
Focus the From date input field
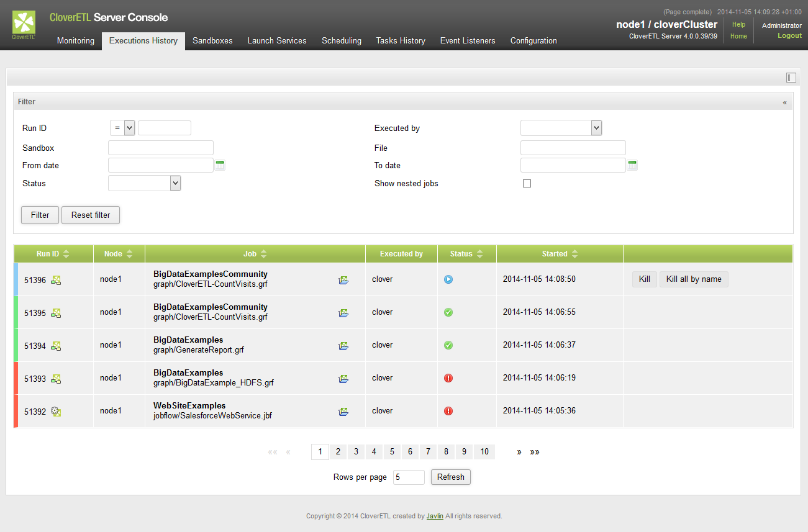click(x=161, y=165)
